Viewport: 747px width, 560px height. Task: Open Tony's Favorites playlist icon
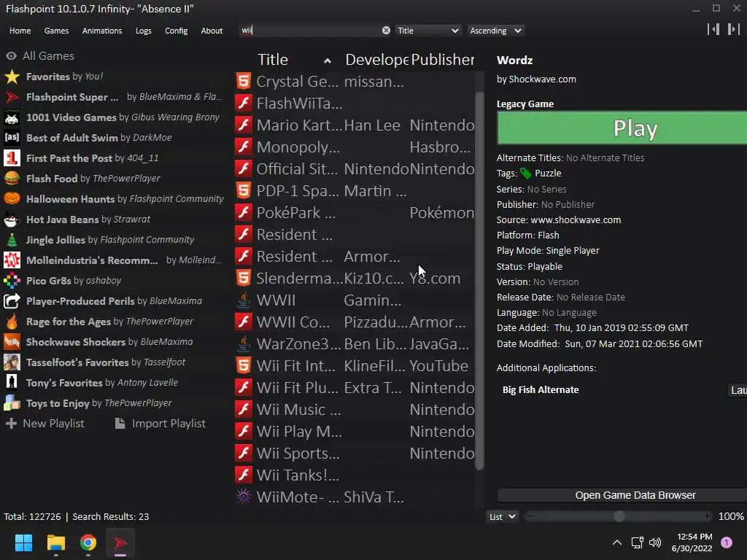(x=12, y=383)
